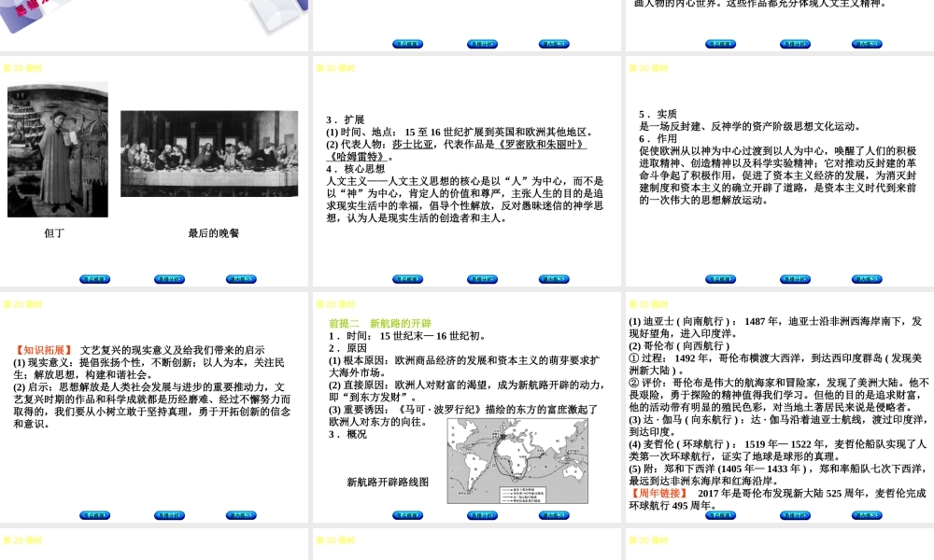Click right blue button on the 实质 slide
The width and height of the screenshot is (934, 560).
[x=867, y=279]
